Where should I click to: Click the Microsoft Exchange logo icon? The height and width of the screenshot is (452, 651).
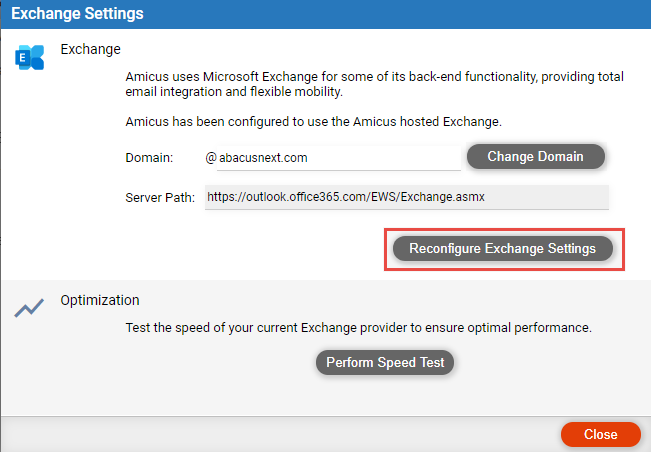point(29,57)
